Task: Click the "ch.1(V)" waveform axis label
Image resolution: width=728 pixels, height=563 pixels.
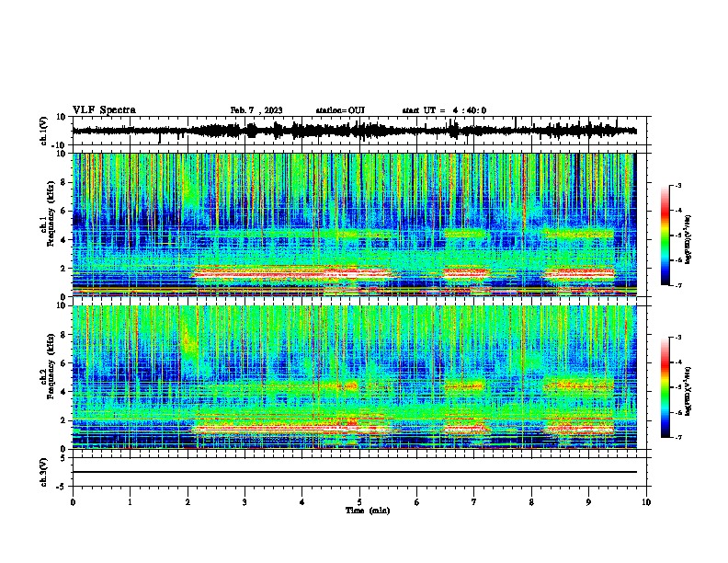Action: (x=44, y=131)
